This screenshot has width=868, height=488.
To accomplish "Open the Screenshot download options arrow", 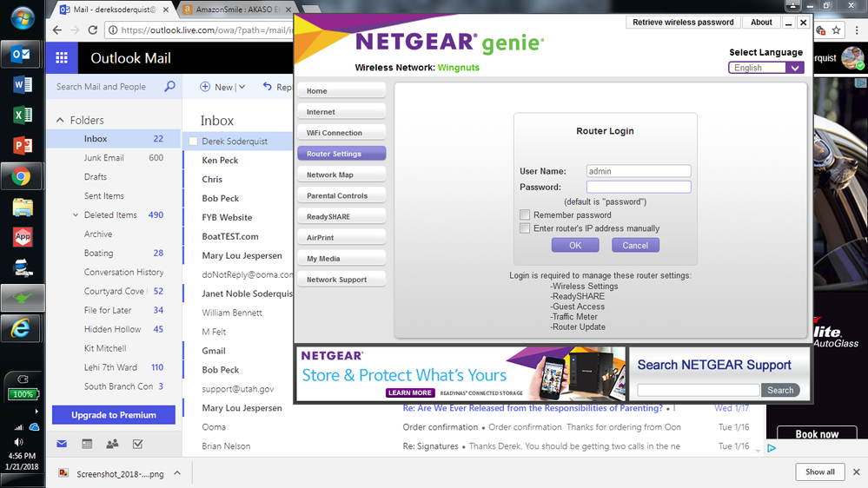I will point(177,473).
